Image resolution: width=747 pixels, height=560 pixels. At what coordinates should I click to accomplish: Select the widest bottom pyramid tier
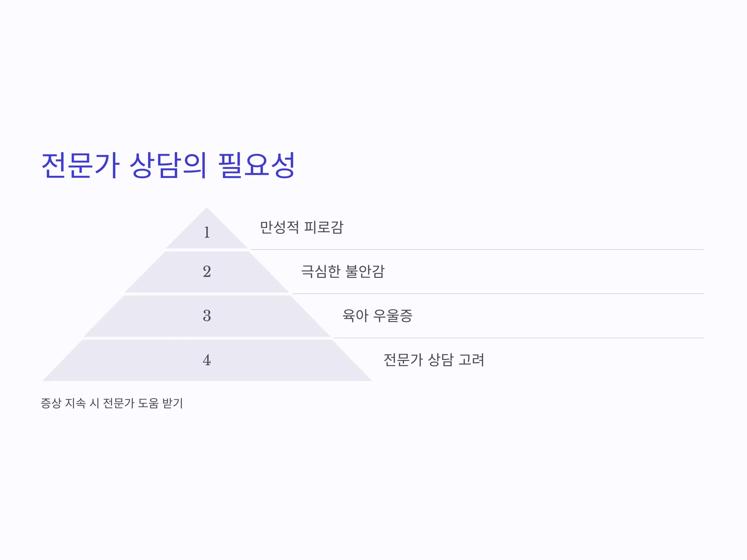(x=207, y=361)
